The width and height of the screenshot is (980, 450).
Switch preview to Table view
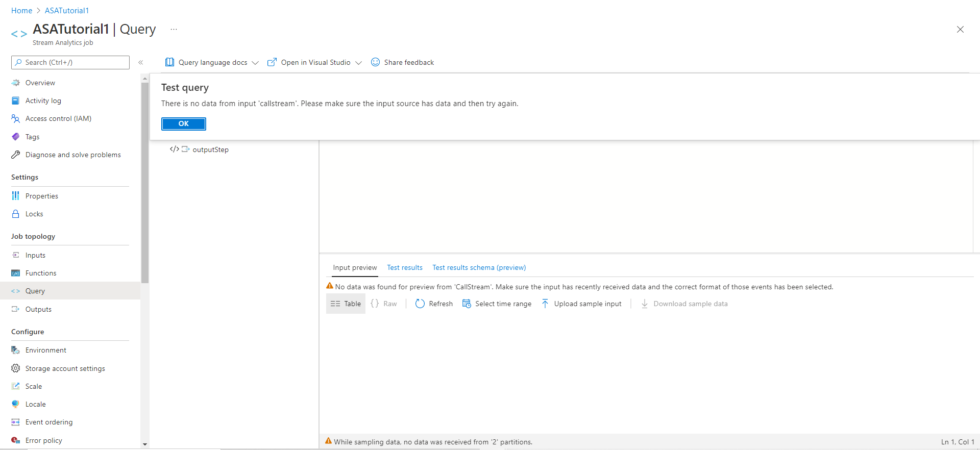point(346,304)
